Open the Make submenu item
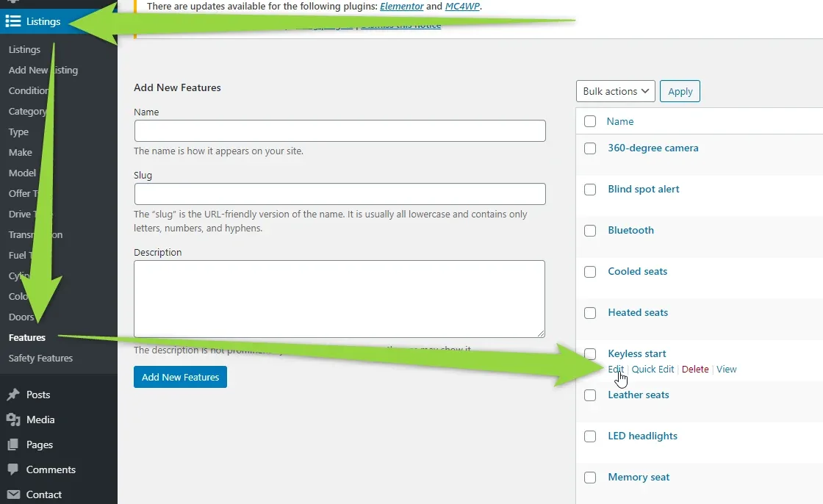The height and width of the screenshot is (504, 823). point(20,152)
